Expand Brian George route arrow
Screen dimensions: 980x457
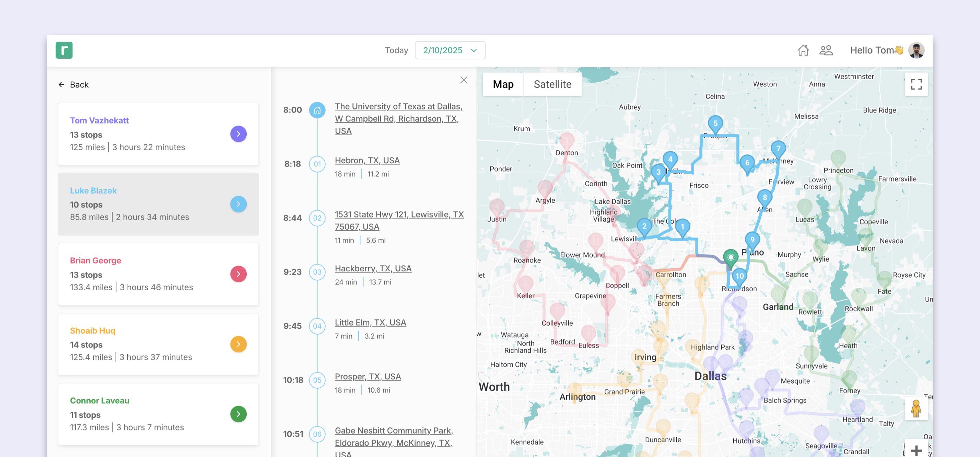click(238, 274)
